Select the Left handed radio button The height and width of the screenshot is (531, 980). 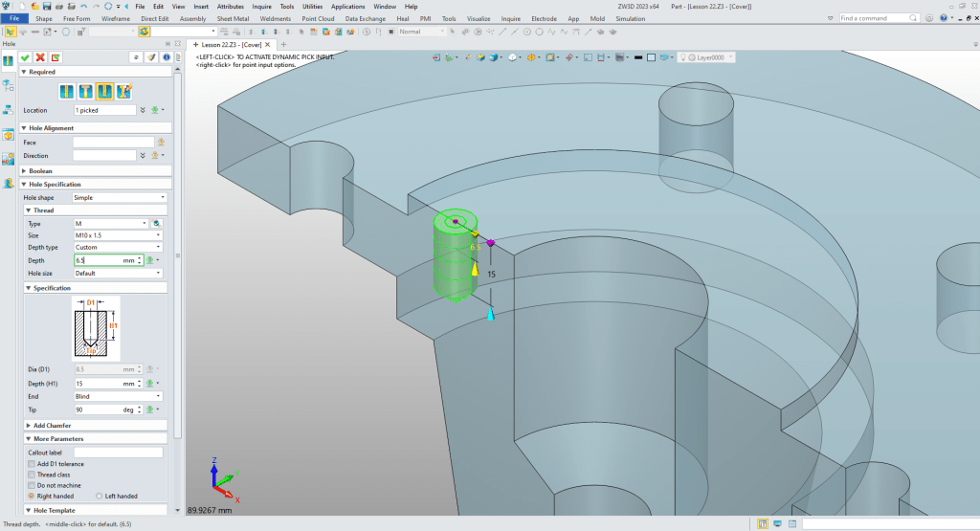coord(99,496)
